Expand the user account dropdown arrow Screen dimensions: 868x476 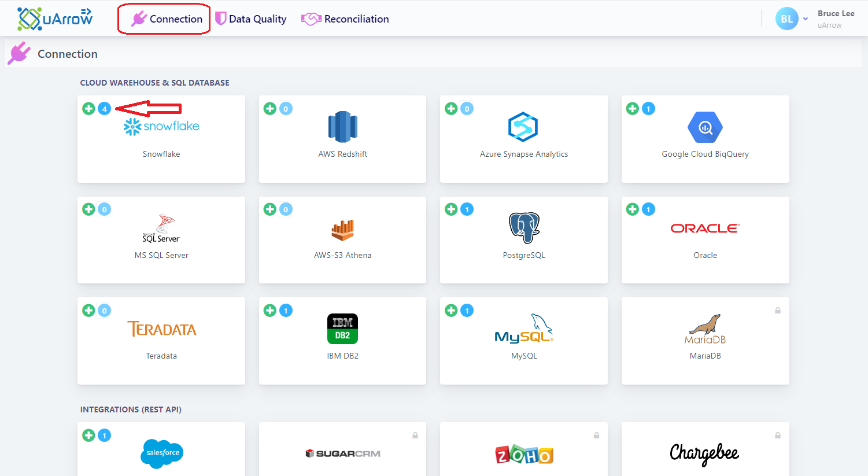tap(806, 19)
